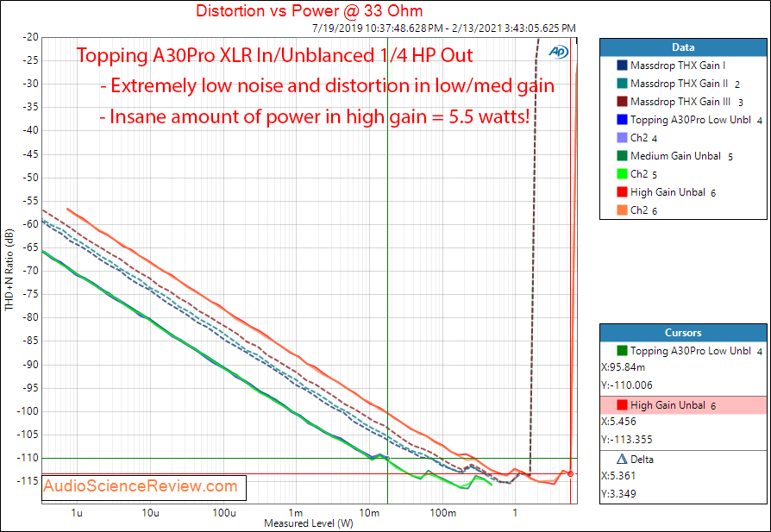
Task: Click the Medium Gain Unbal green swatch
Action: coord(622,156)
